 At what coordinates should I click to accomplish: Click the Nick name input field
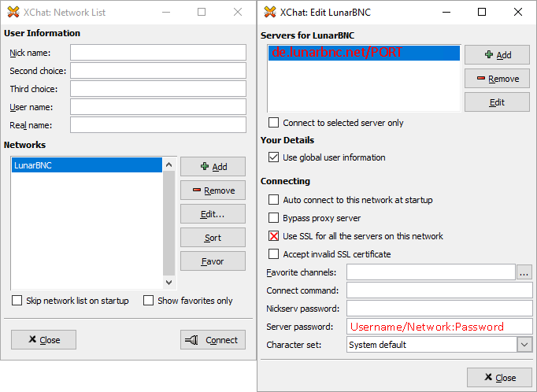(x=158, y=53)
